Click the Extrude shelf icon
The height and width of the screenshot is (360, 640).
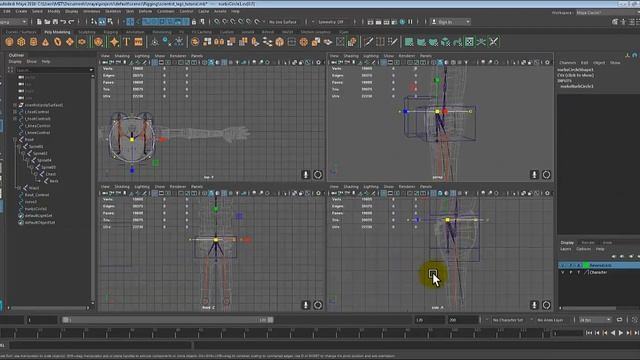[256, 42]
